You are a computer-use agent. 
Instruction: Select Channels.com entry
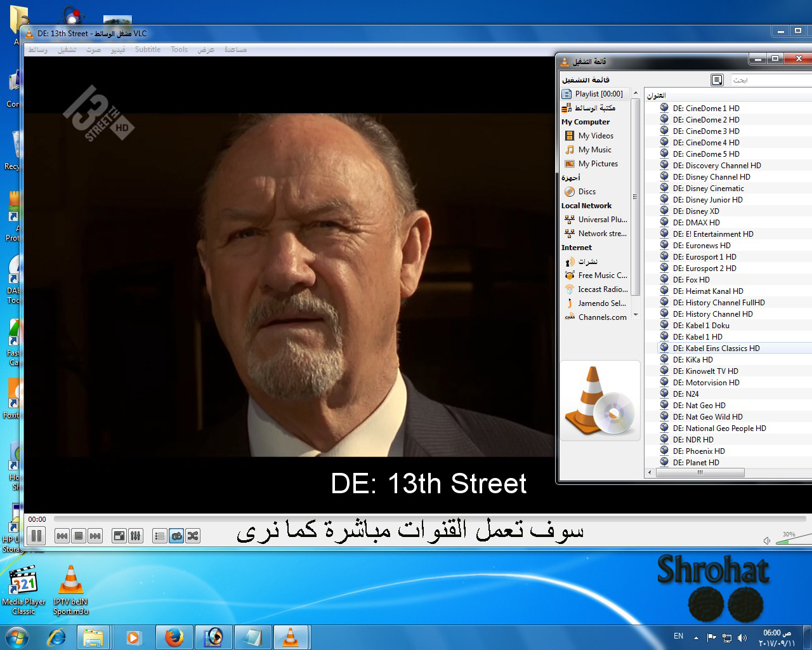click(595, 317)
